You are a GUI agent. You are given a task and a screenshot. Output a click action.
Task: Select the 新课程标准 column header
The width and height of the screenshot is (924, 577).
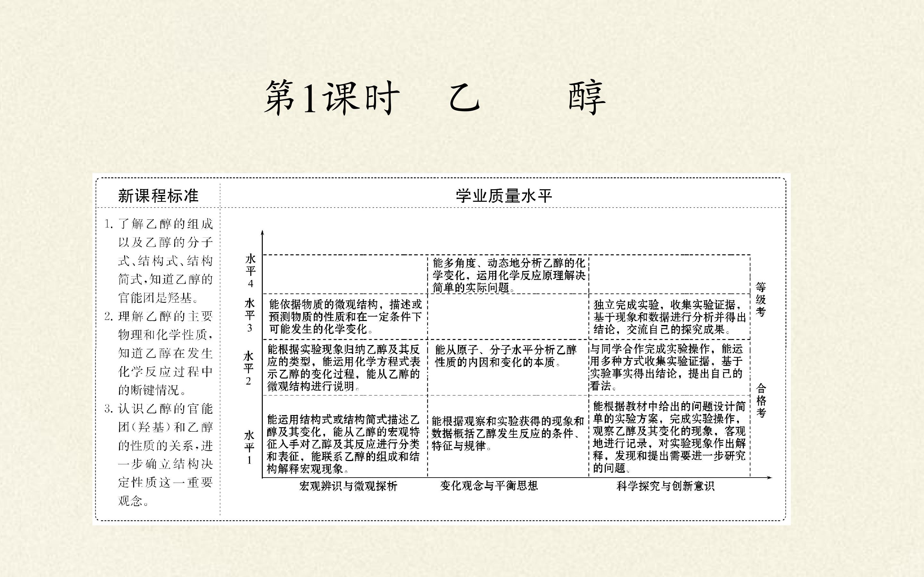(158, 196)
